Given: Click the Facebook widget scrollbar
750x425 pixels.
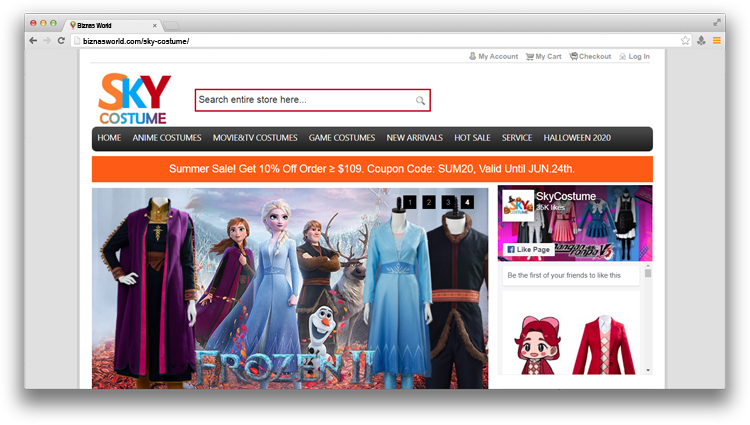Looking at the screenshot, I should pyautogui.click(x=647, y=272).
